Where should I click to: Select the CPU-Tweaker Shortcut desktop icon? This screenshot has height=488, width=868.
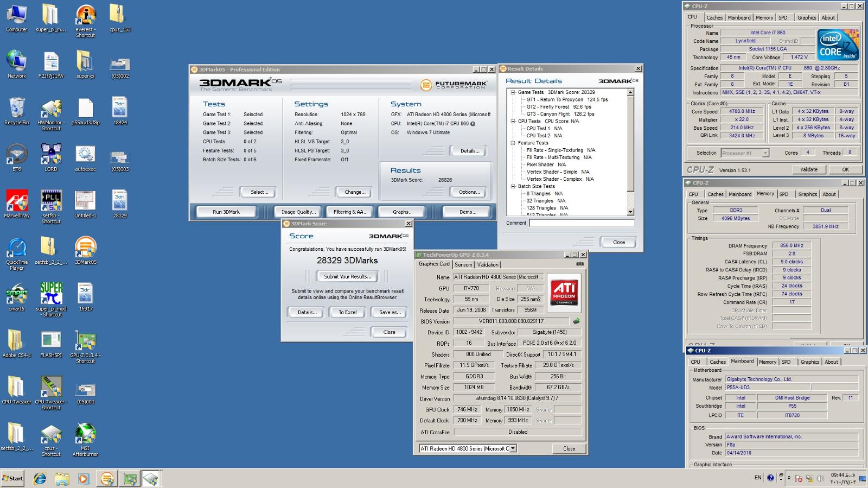click(x=51, y=394)
